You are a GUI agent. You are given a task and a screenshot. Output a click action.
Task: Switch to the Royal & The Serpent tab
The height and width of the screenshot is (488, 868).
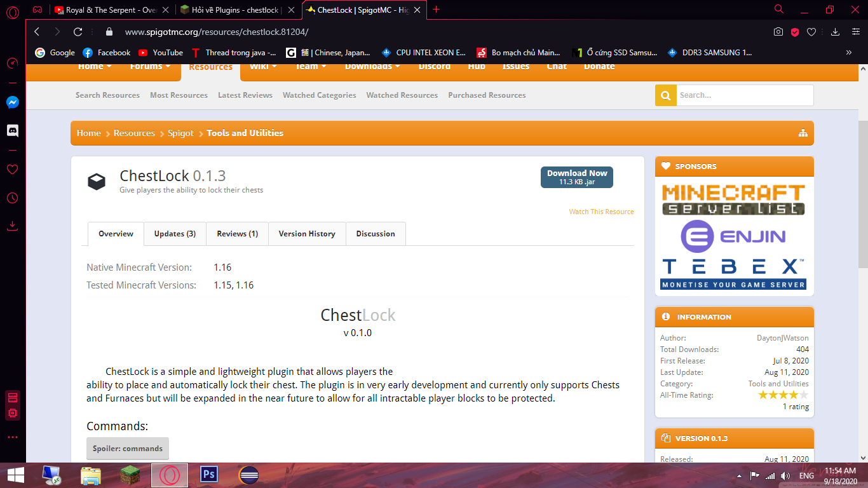(112, 10)
